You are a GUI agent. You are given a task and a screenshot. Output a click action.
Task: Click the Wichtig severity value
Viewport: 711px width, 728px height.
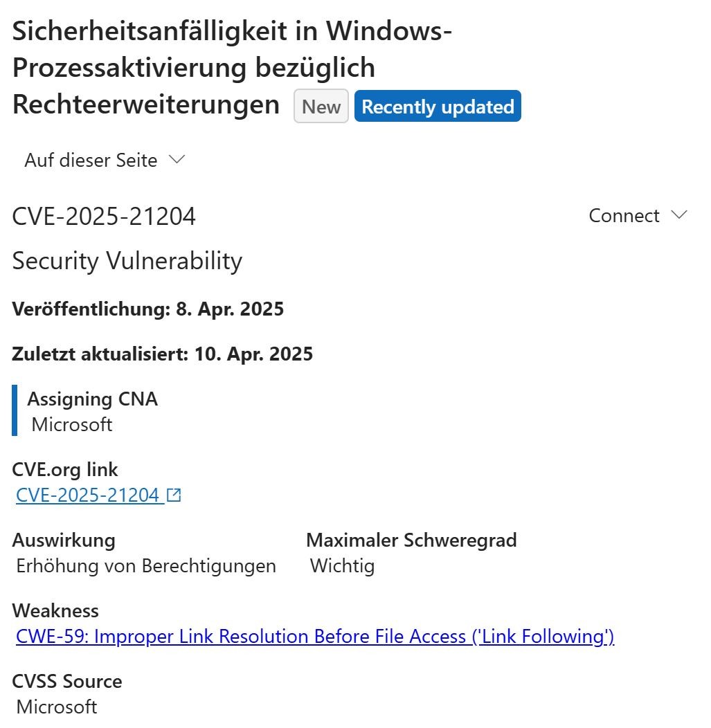[x=342, y=565]
